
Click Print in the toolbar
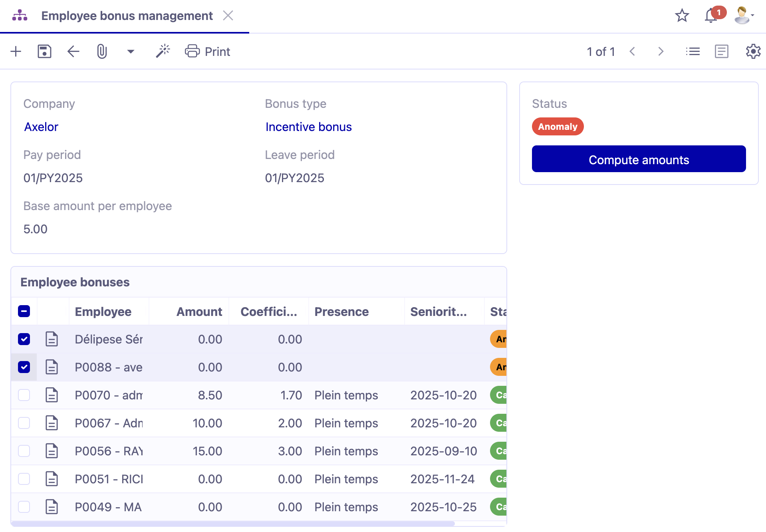(x=207, y=51)
